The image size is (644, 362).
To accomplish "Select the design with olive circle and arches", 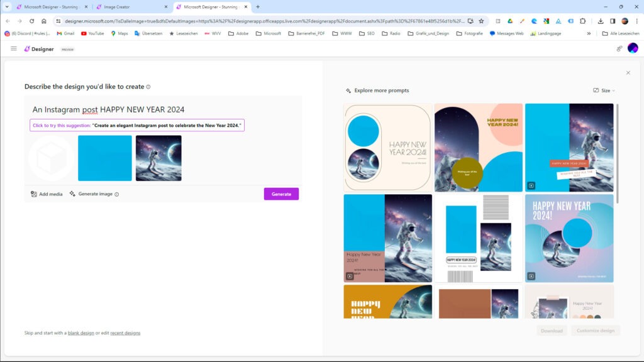I will click(x=479, y=148).
